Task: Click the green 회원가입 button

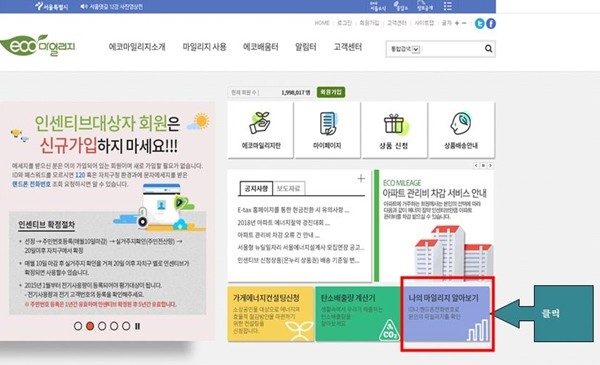Action: pos(331,92)
